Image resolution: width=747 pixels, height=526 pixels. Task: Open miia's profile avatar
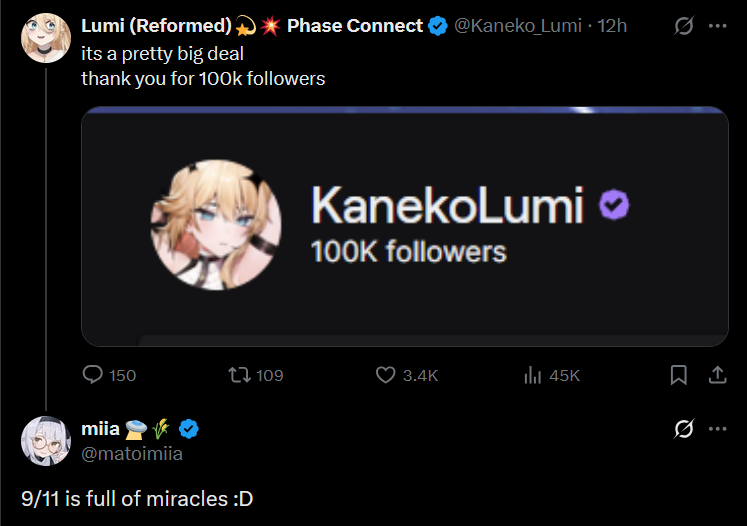click(x=45, y=440)
